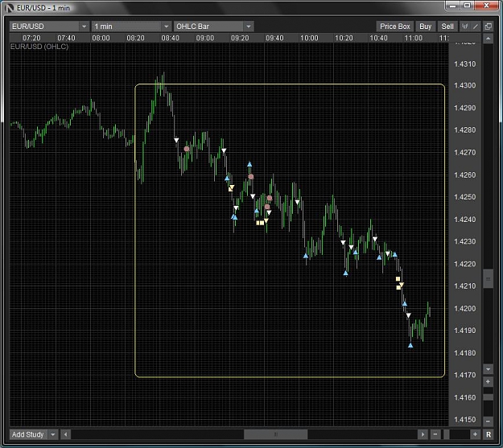
Task: Click the 1.4150 price axis label
Action: (x=465, y=420)
